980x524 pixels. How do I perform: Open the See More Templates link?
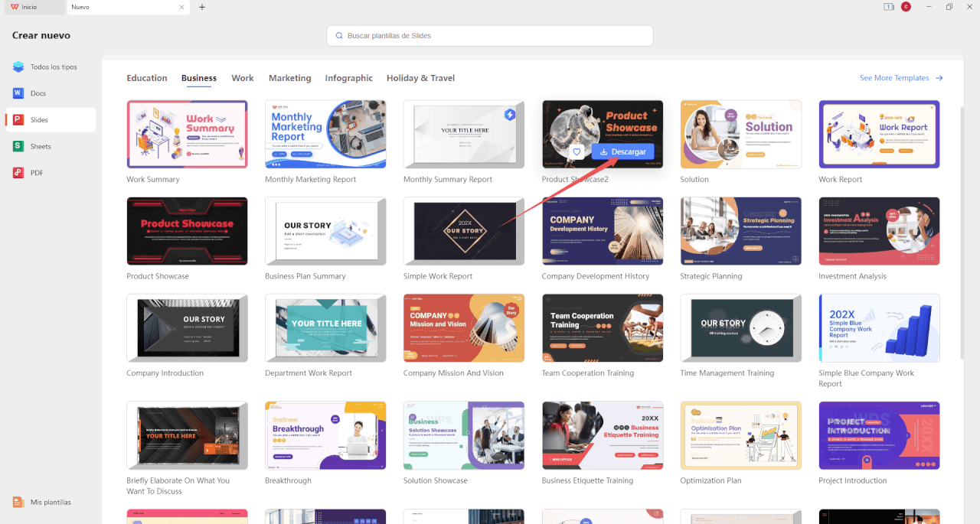(896, 77)
